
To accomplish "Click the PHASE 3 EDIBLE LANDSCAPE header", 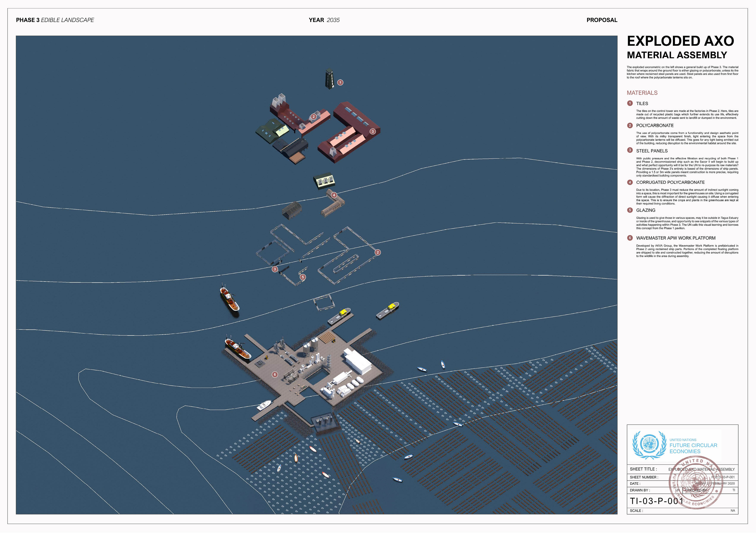I will coord(55,20).
